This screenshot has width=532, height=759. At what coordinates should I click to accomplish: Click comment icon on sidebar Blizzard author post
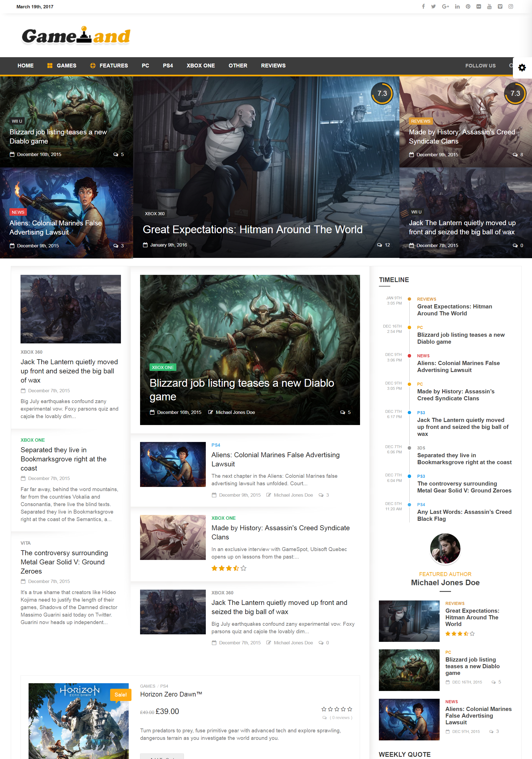[493, 682]
